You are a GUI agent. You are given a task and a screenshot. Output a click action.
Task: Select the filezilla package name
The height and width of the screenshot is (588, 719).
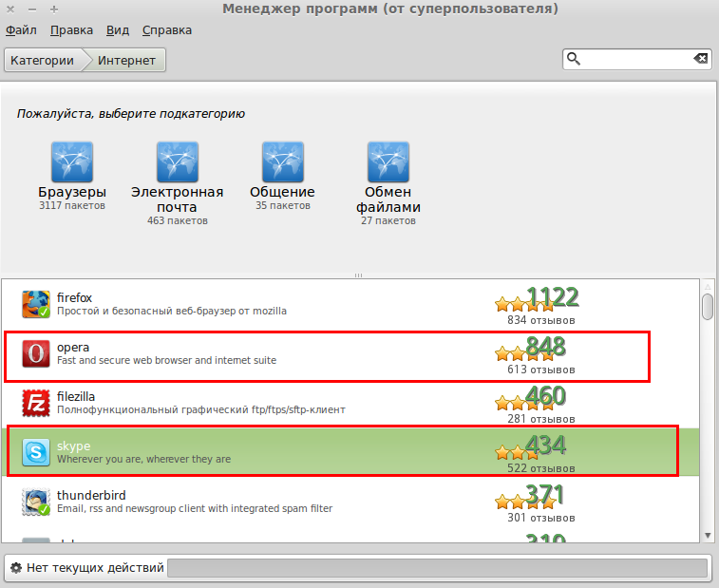pos(76,396)
